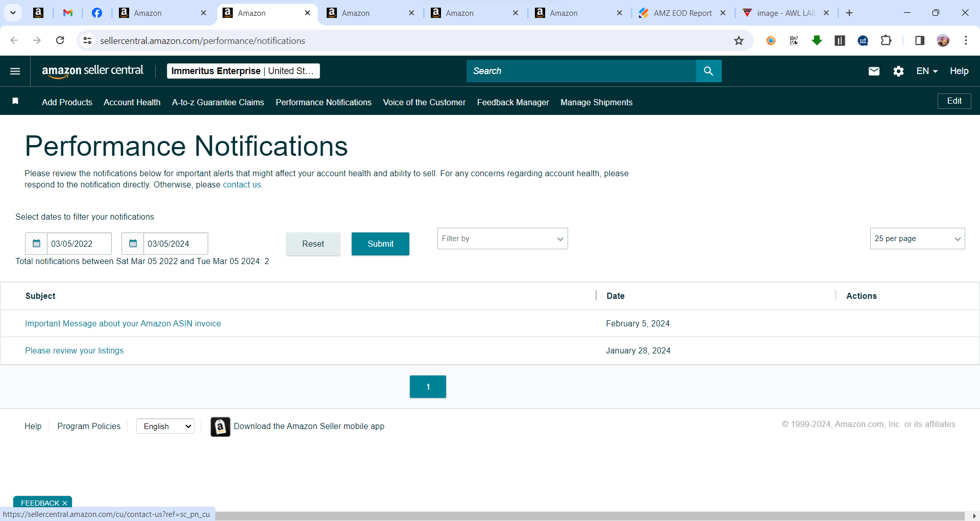The height and width of the screenshot is (521, 980).
Task: Open the settings gear icon
Action: (898, 71)
